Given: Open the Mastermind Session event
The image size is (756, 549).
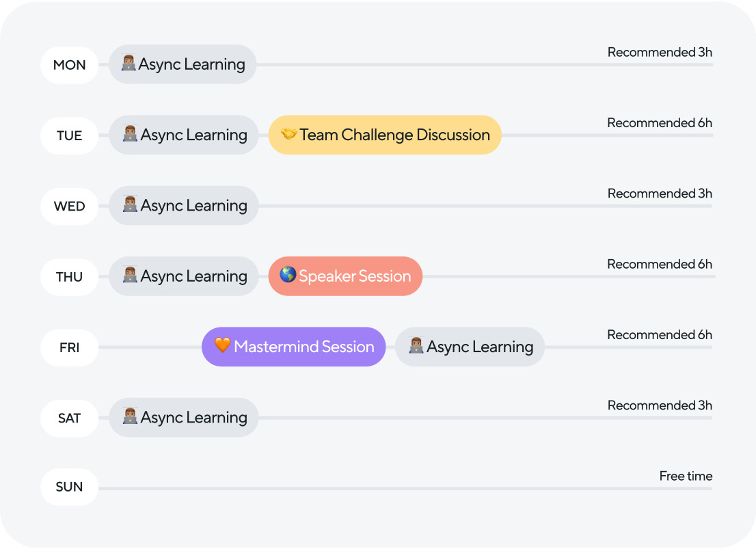Looking at the screenshot, I should coord(294,347).
